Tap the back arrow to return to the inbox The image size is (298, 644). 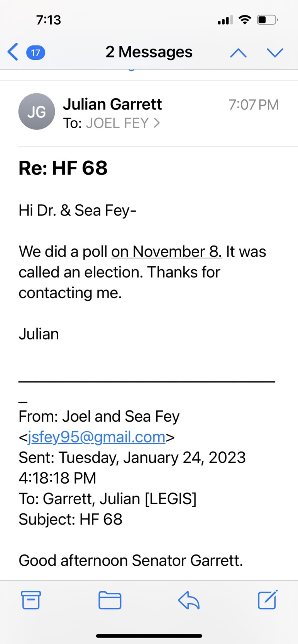tap(13, 52)
